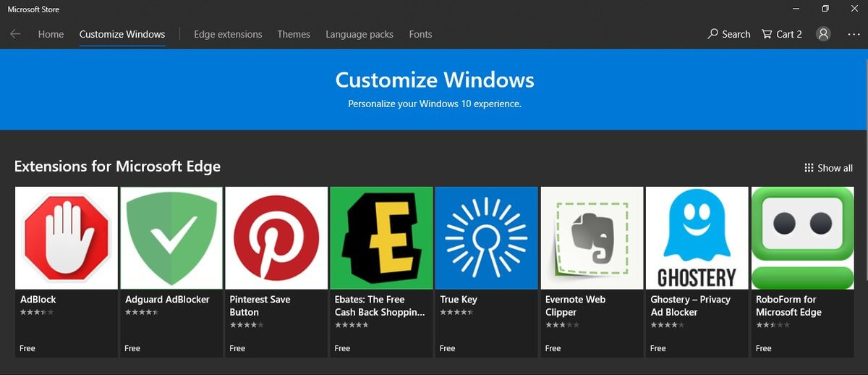
Task: Click Free price under Adguard AdBlocker
Action: coord(132,348)
